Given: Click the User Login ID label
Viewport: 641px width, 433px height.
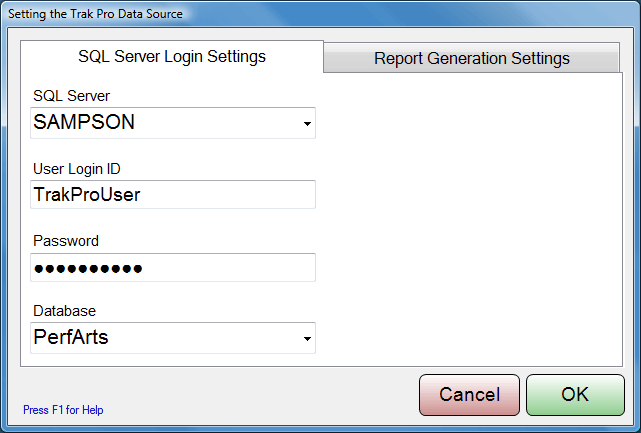Looking at the screenshot, I should click(76, 169).
